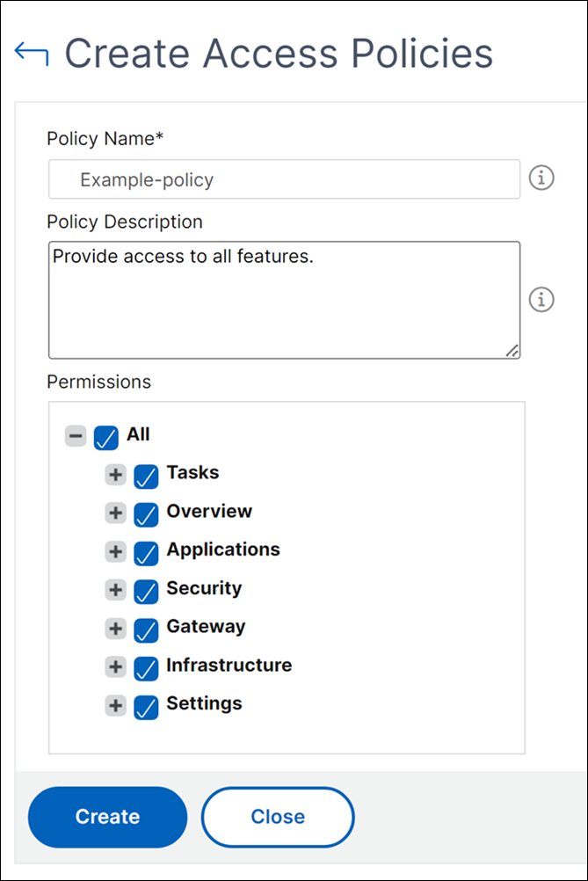Uncheck the All permissions checkbox
This screenshot has height=881, width=588.
(x=106, y=438)
